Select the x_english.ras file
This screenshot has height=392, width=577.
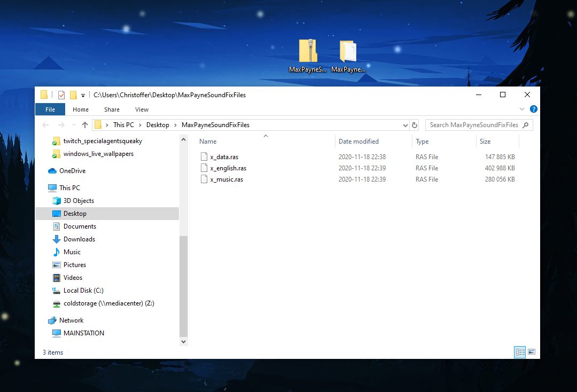click(x=229, y=168)
